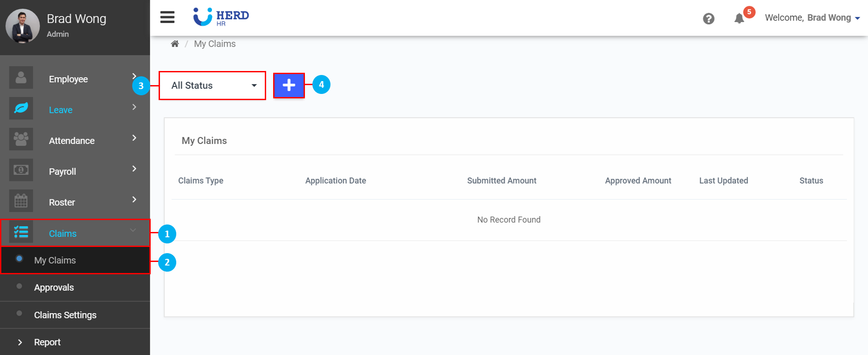Click the home breadcrumb icon
The width and height of the screenshot is (868, 355).
click(x=175, y=44)
